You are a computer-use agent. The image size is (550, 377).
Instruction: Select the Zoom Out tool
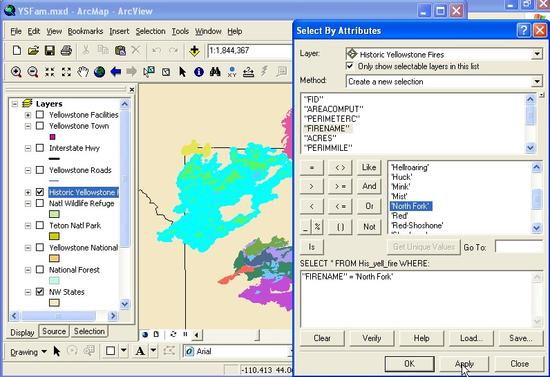[x=33, y=72]
